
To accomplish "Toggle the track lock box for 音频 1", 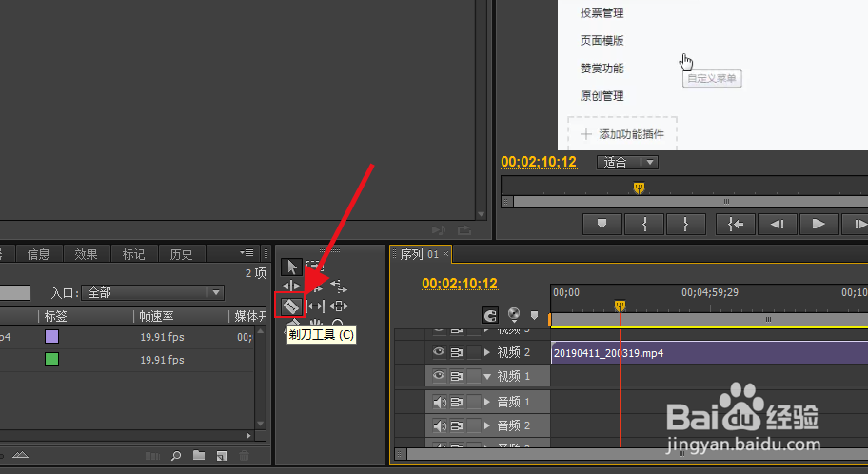I will point(474,402).
